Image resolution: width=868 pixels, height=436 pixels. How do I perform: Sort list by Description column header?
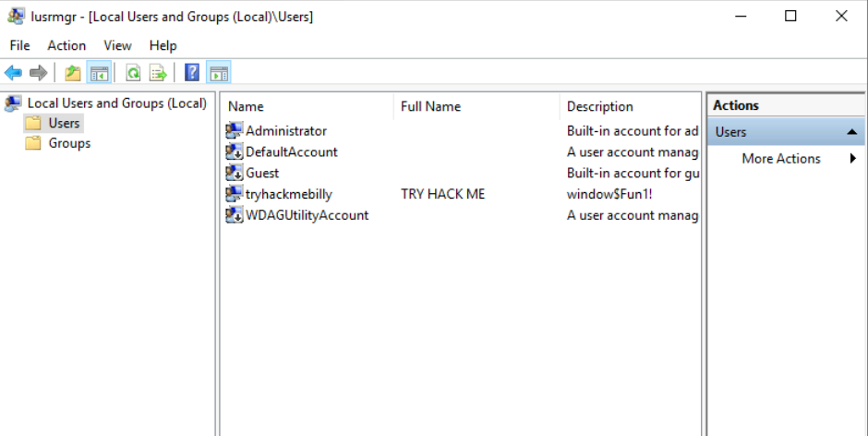coord(599,106)
